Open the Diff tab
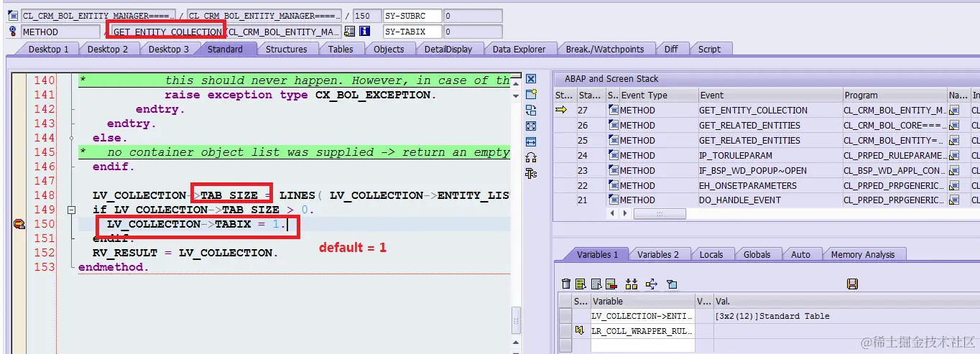The width and height of the screenshot is (980, 354). [x=670, y=49]
